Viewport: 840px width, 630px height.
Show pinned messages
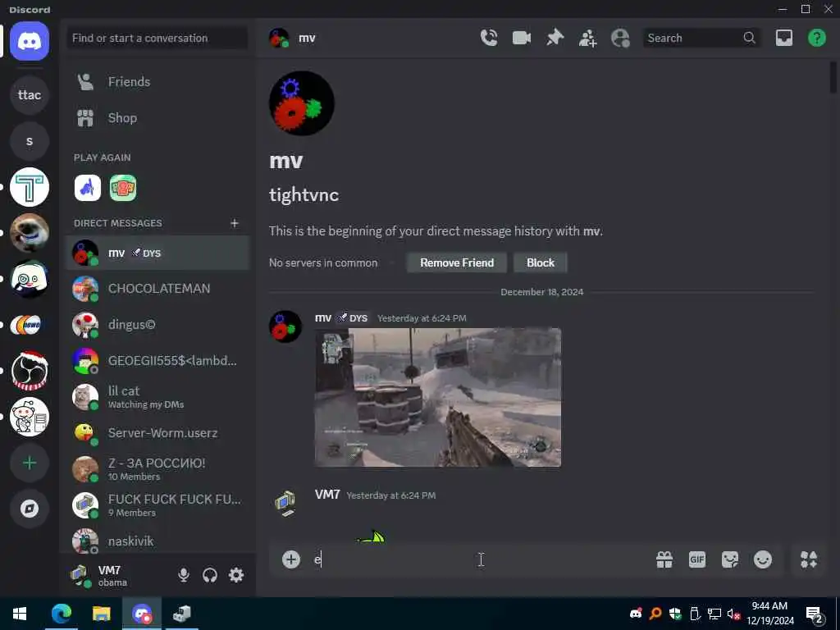tap(555, 38)
